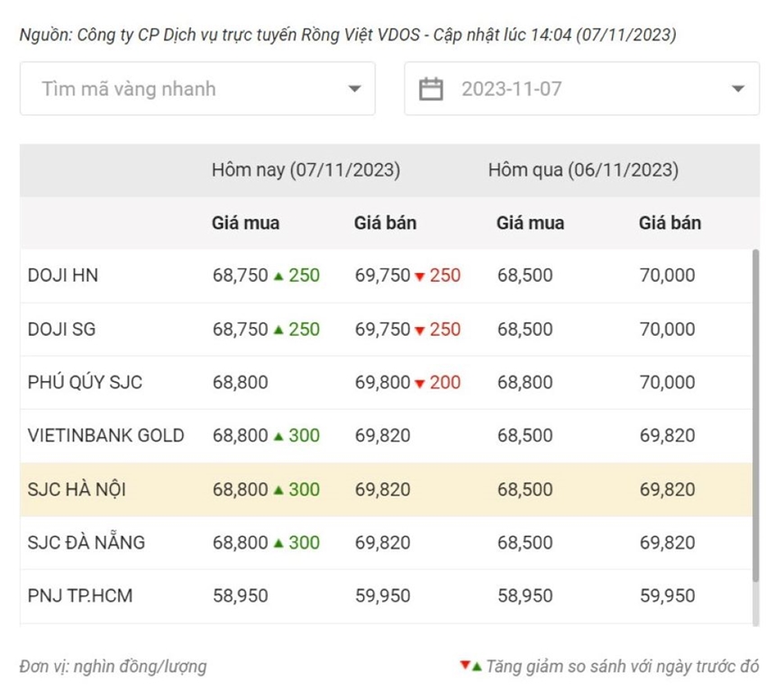Open the Tìm mã vàng nhanh dropdown arrow
784x699 pixels.
(354, 89)
